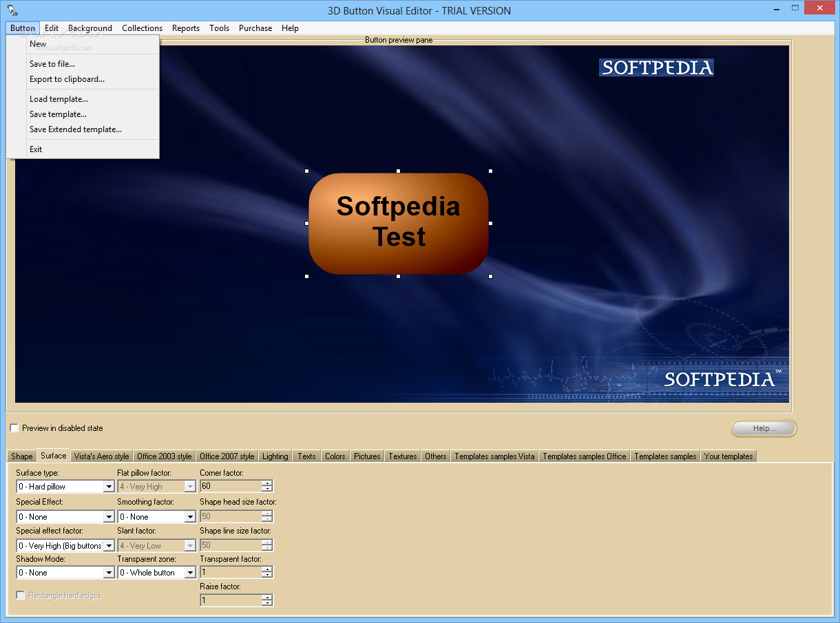Expand the Special Effect dropdown
This screenshot has width=840, height=623.
pyautogui.click(x=108, y=517)
